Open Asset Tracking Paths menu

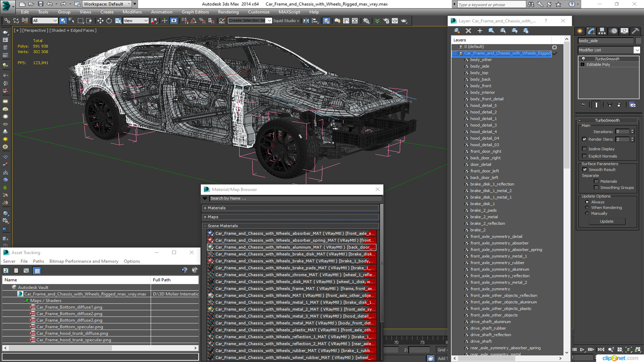(x=39, y=261)
